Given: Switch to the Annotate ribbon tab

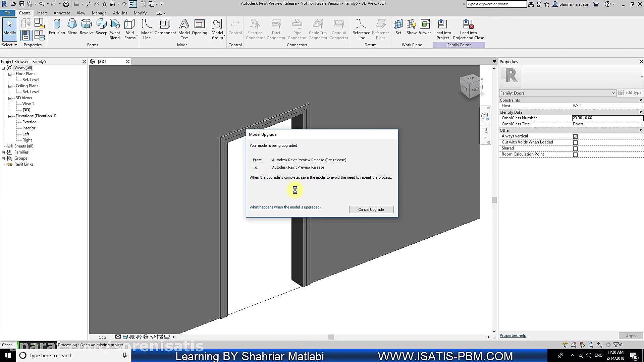Looking at the screenshot, I should pos(62,13).
